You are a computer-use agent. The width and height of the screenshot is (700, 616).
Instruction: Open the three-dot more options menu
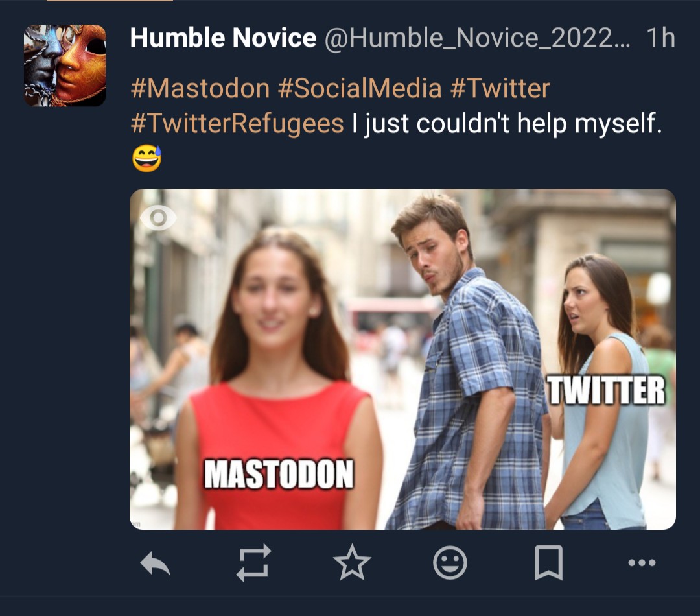pos(642,562)
